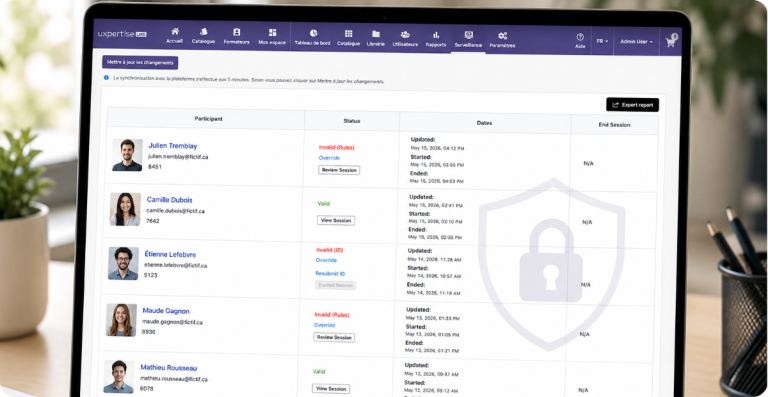The width and height of the screenshot is (768, 397).
Task: Click Mathieu Rousseau's profile photo
Action: (x=119, y=377)
